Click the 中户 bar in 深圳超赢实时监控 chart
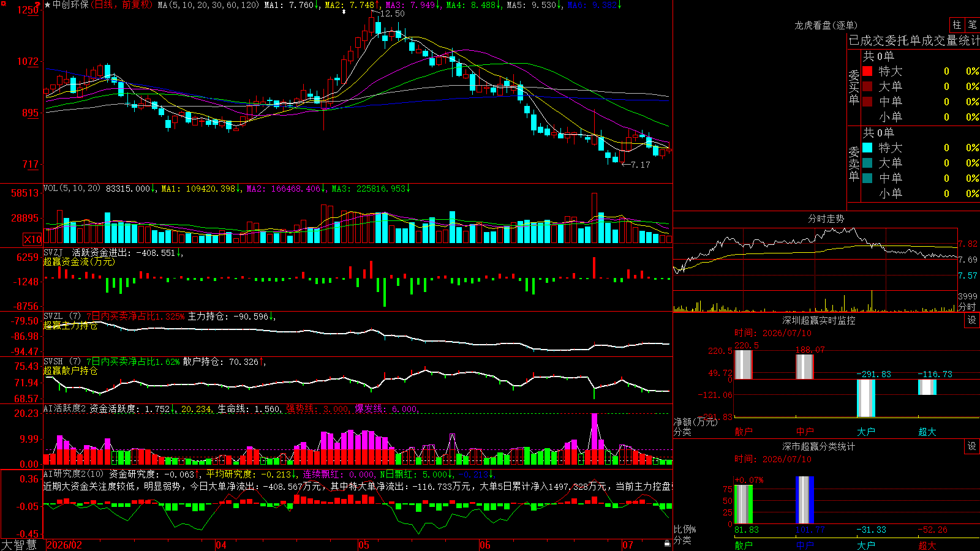 click(804, 367)
